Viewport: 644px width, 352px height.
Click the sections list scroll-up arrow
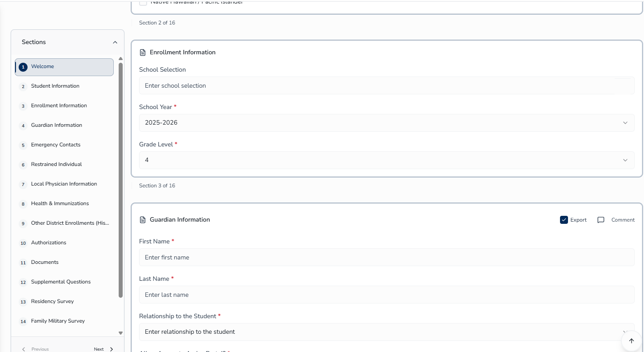click(x=120, y=59)
